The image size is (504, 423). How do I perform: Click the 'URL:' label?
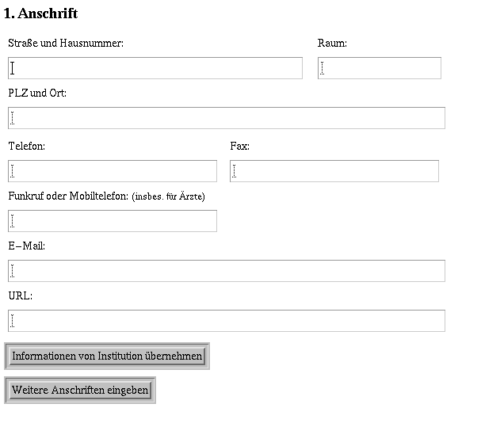(21, 295)
